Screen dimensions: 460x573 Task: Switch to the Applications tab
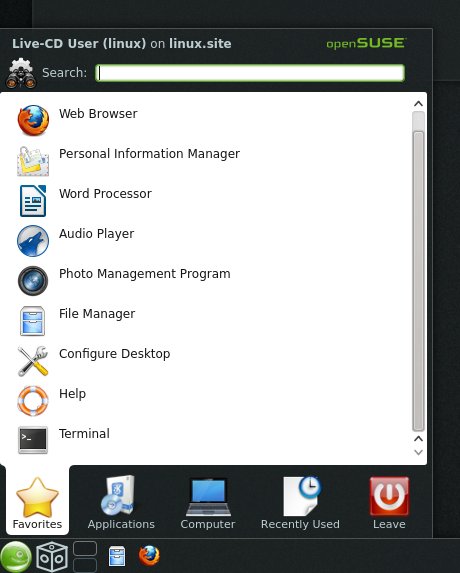pos(121,502)
